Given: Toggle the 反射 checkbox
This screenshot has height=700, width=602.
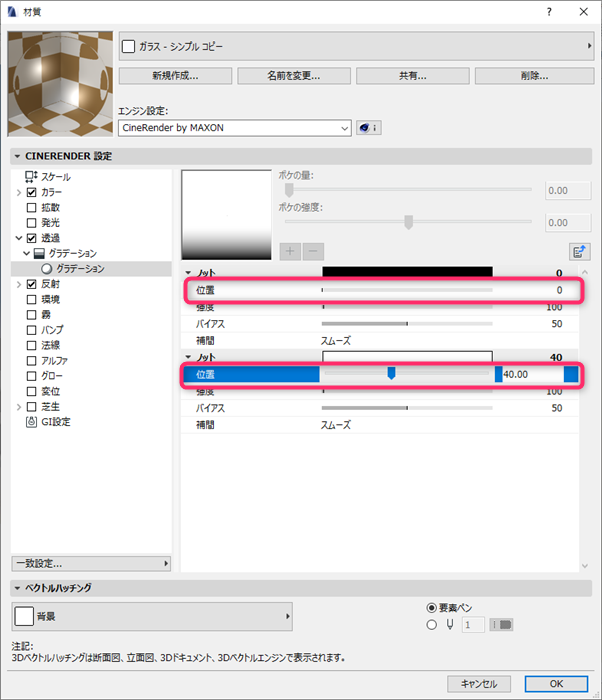Looking at the screenshot, I should click(31, 284).
